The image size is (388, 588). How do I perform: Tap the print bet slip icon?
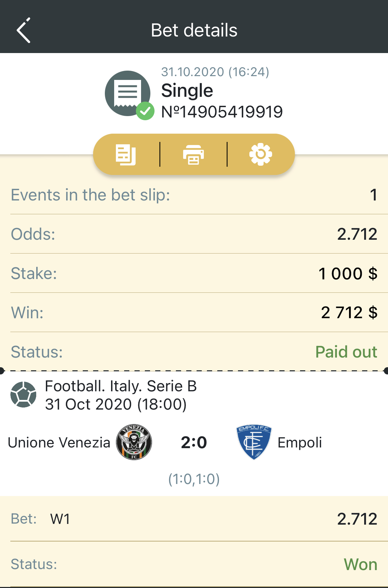pyautogui.click(x=193, y=155)
